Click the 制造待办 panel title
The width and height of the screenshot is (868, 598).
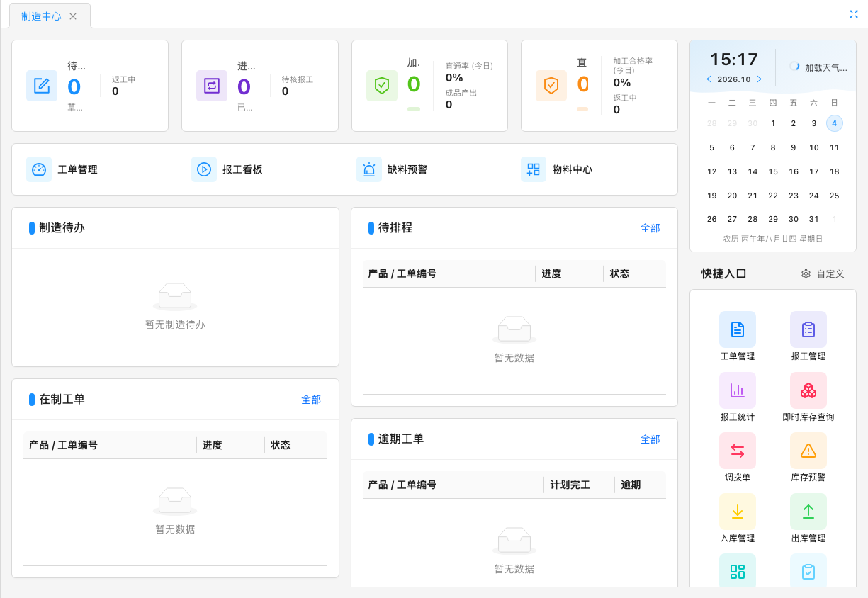[62, 228]
